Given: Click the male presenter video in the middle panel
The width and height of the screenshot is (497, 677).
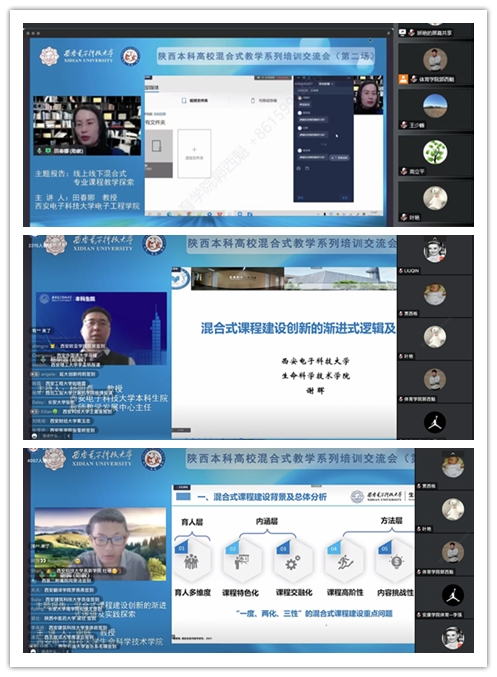Looking at the screenshot, I should point(102,329).
